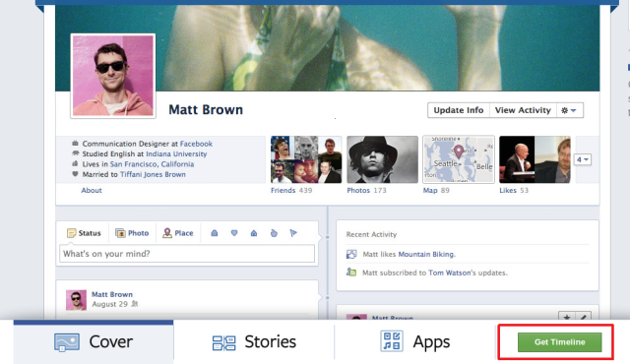
Task: Click the milestone flag life event icon
Action: click(293, 233)
